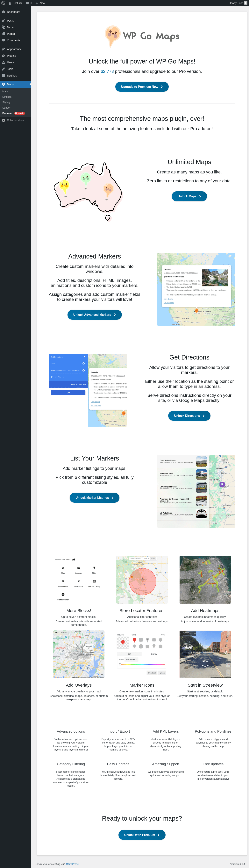The image size is (249, 868).
Task: Click the Pages icon in sidebar
Action: [x=3, y=34]
